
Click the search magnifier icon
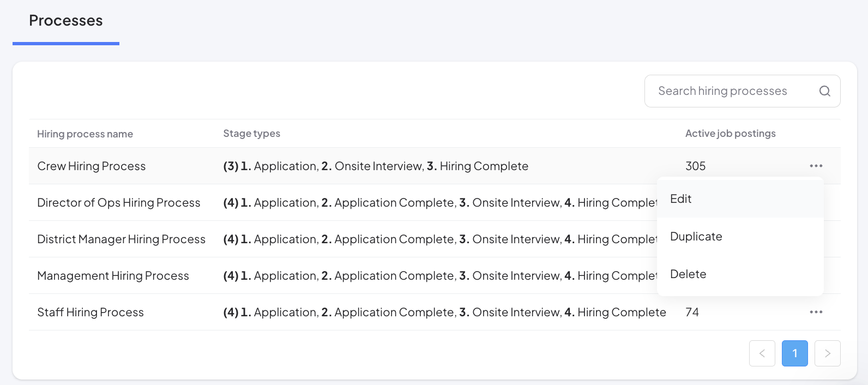coord(825,91)
